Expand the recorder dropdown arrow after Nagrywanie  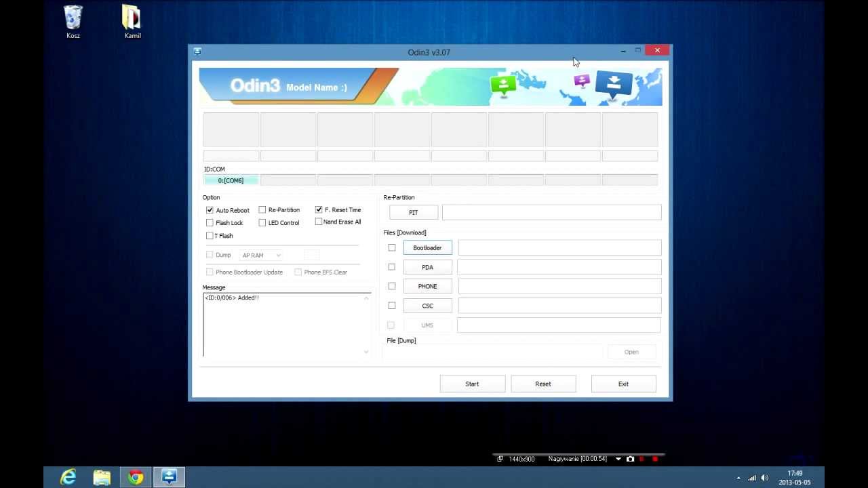pos(618,459)
